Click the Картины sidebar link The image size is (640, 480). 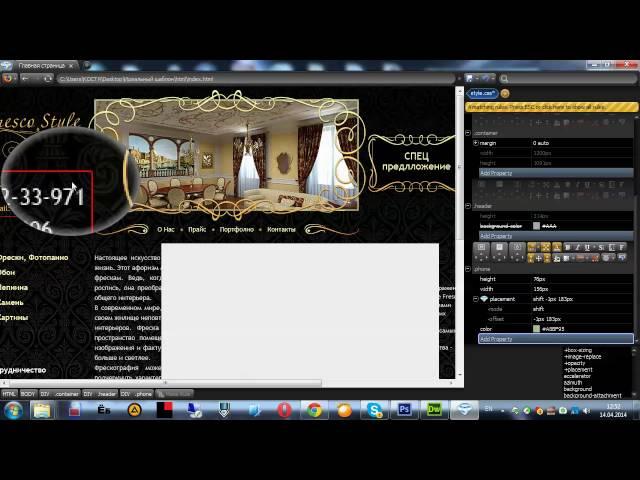click(x=14, y=318)
